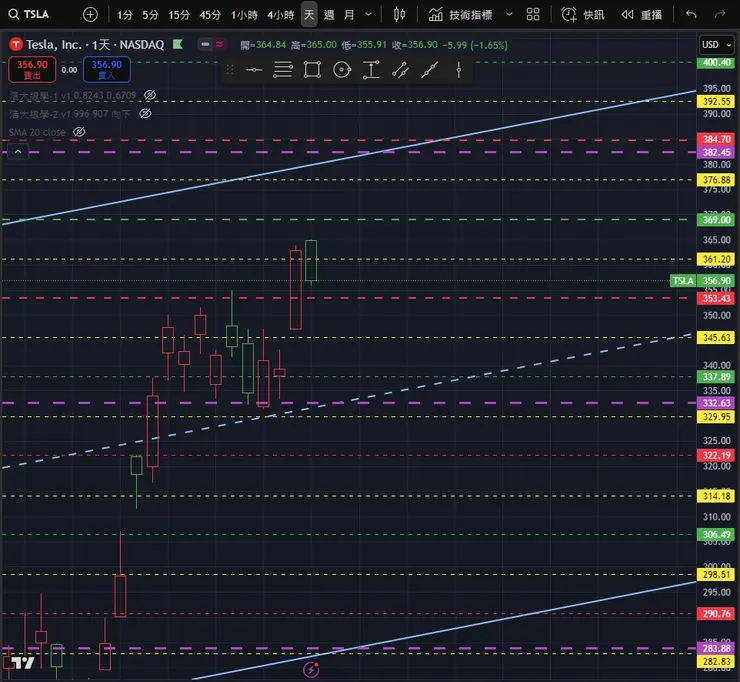
Task: Click the green market status flag icon
Action: coord(177,44)
